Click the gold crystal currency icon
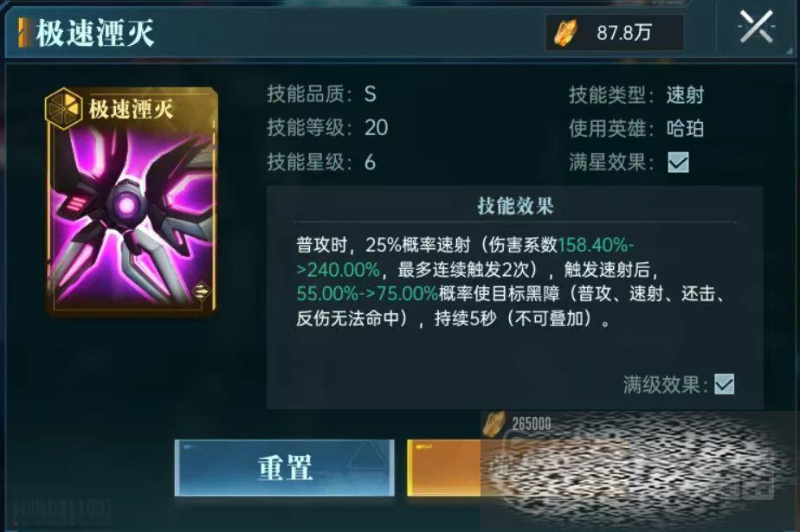Image resolution: width=800 pixels, height=532 pixels. coord(565,34)
